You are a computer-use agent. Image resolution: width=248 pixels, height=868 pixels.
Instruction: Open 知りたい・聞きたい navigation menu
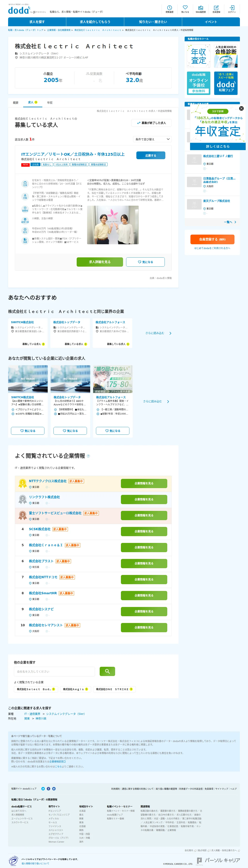[153, 22]
